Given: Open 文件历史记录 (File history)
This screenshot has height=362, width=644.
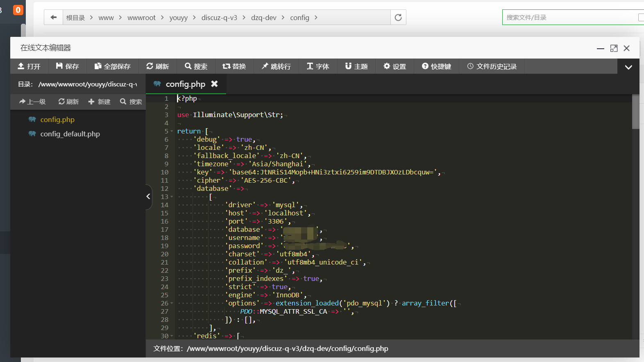Looking at the screenshot, I should pos(492,66).
